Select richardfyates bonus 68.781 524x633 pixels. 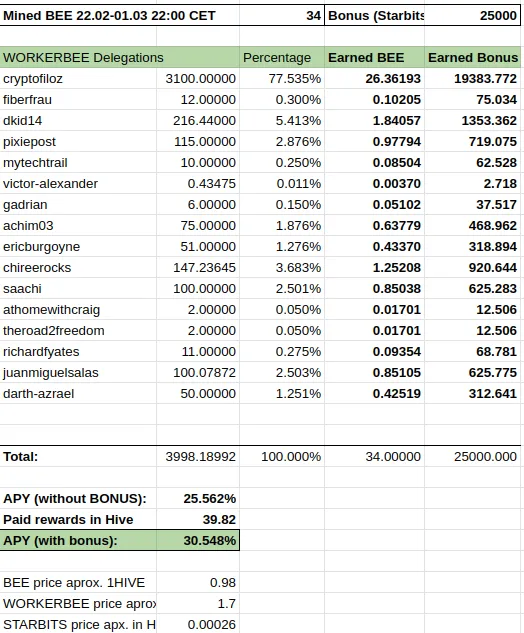(472, 351)
